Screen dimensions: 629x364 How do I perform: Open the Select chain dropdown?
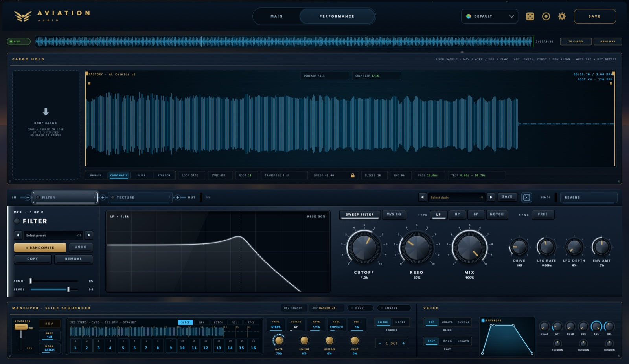(x=456, y=197)
